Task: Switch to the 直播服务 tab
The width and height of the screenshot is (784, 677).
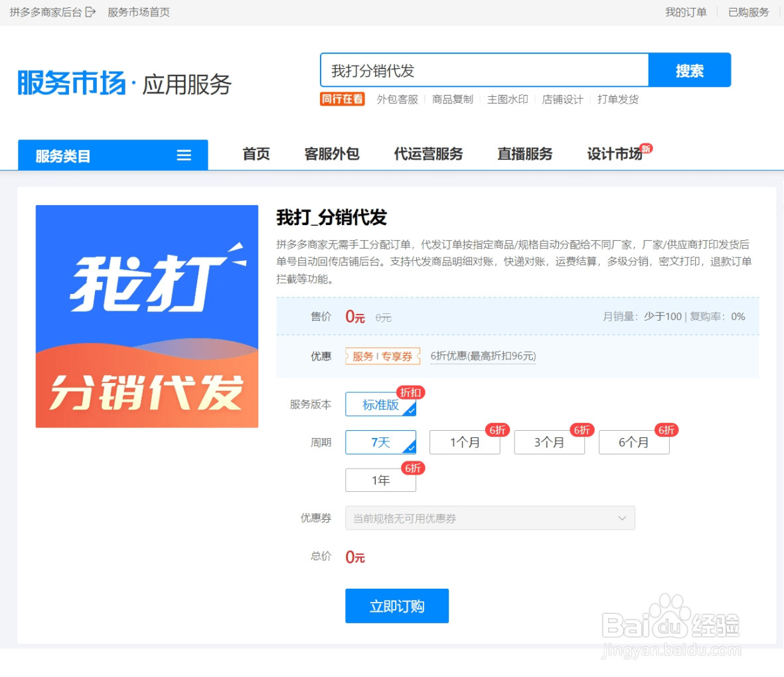Action: (525, 154)
